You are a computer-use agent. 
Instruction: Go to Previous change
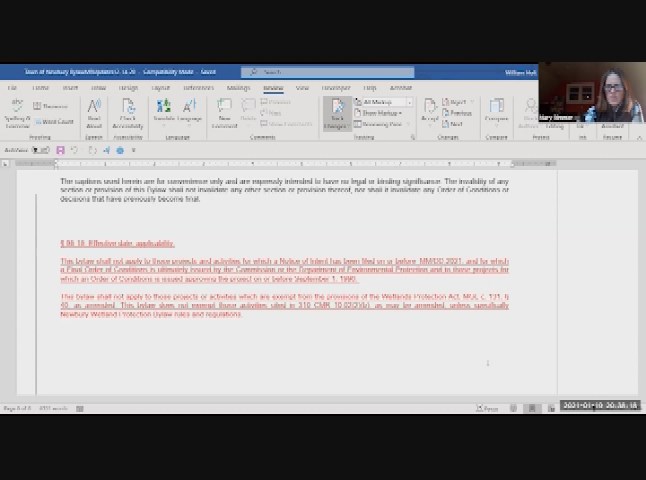coord(458,113)
